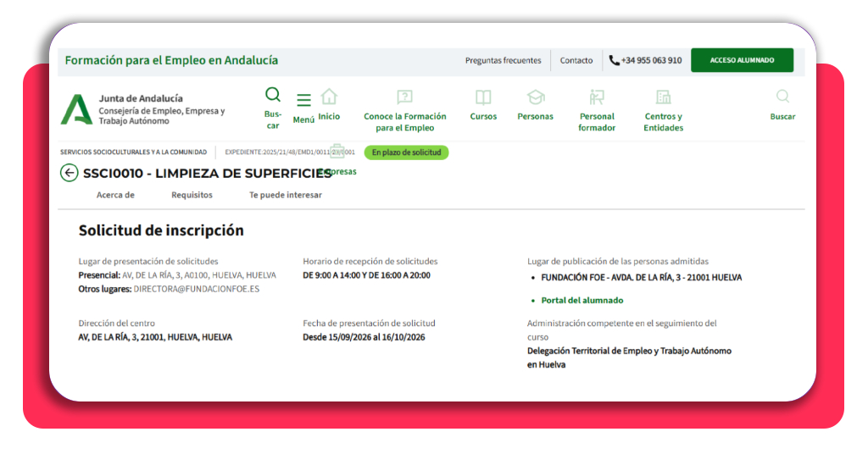Select the Personal formador menu label
868x454 pixels.
point(597,122)
